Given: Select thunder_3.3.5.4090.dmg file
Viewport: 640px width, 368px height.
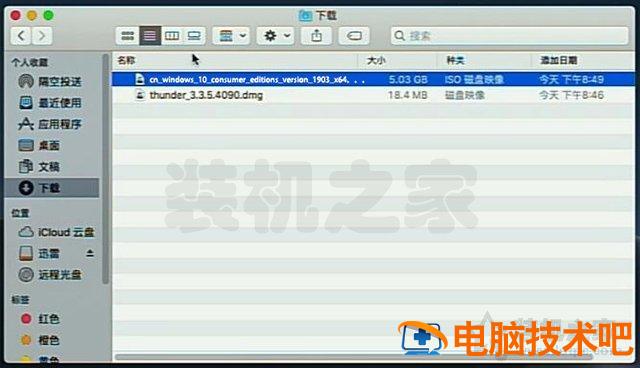Looking at the screenshot, I should point(373,95).
